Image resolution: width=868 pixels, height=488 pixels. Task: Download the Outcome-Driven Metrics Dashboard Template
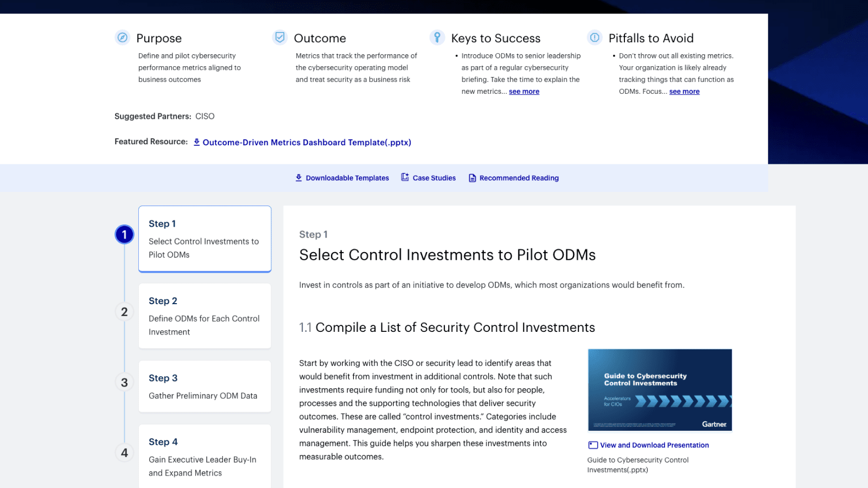pyautogui.click(x=307, y=142)
